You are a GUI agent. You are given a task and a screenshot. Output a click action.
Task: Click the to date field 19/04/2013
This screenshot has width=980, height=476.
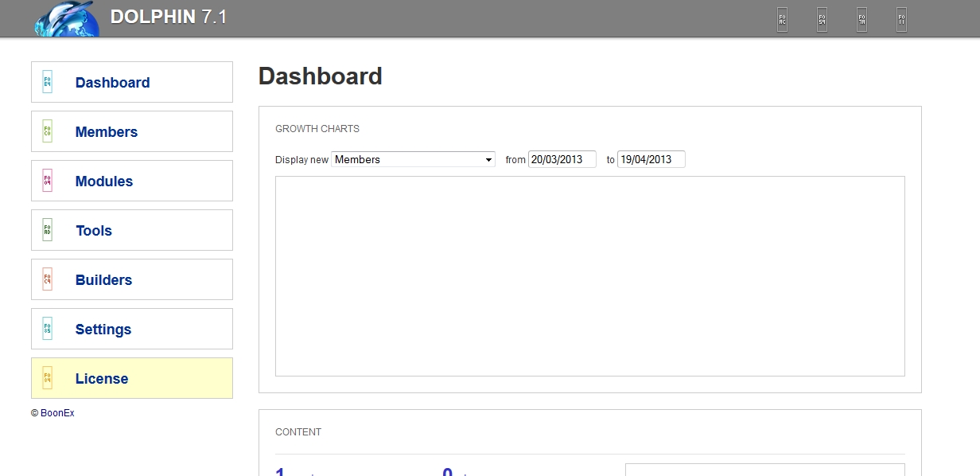pos(651,159)
